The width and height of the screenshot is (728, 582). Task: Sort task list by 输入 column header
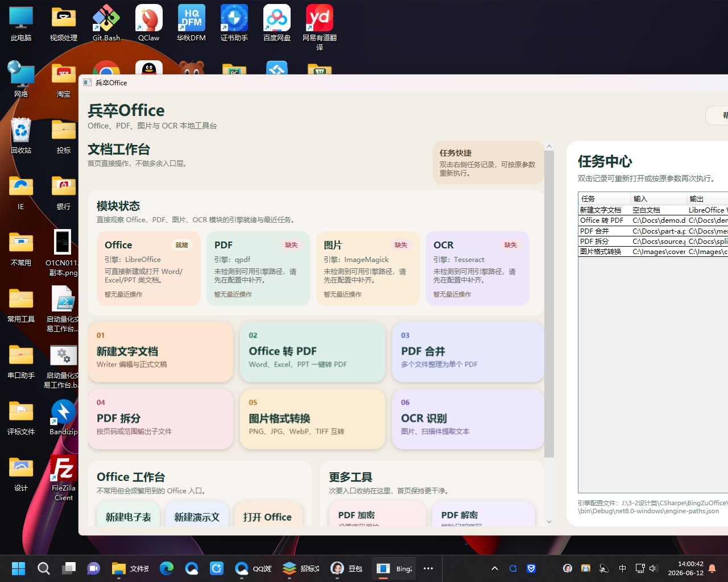[x=659, y=199]
